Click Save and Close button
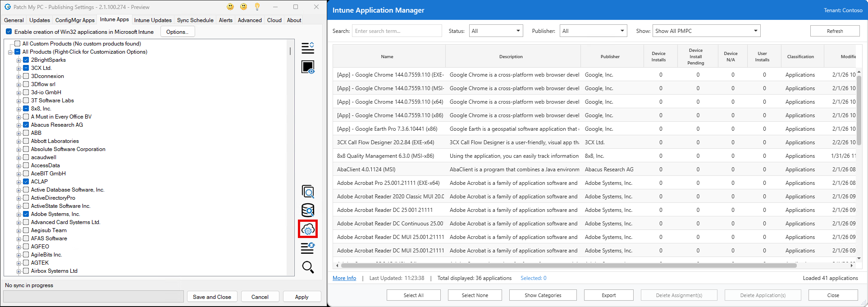868x307 pixels. pos(212,297)
